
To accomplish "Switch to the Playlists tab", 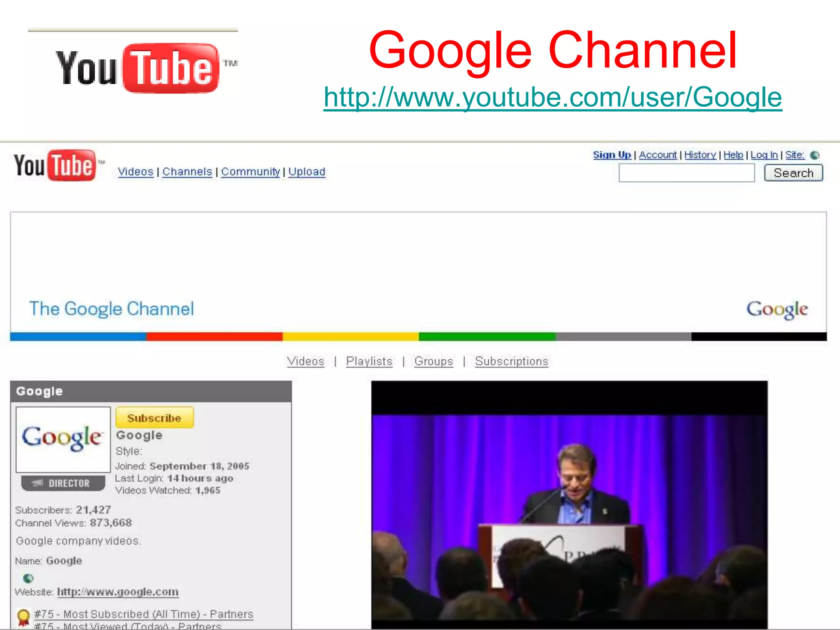I will (369, 361).
